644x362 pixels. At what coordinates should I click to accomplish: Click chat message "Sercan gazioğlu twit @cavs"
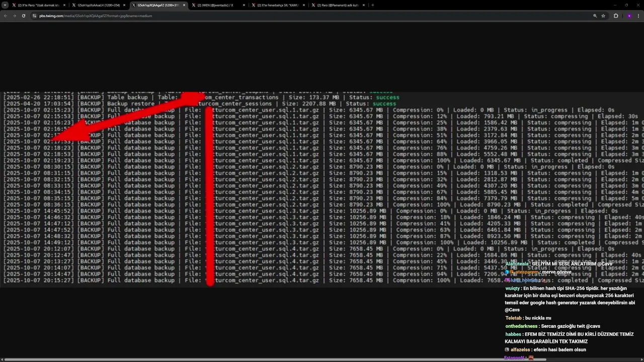pyautogui.click(x=571, y=326)
